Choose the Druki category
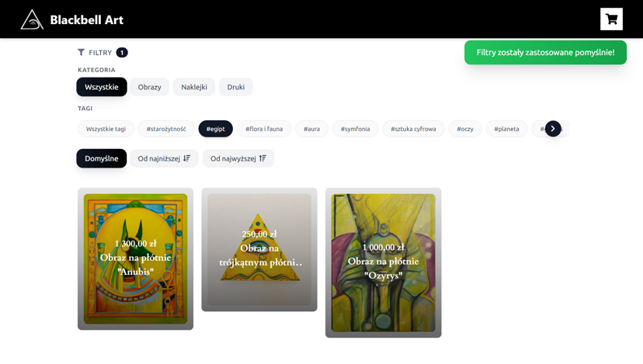The image size is (643, 364). pyautogui.click(x=236, y=87)
